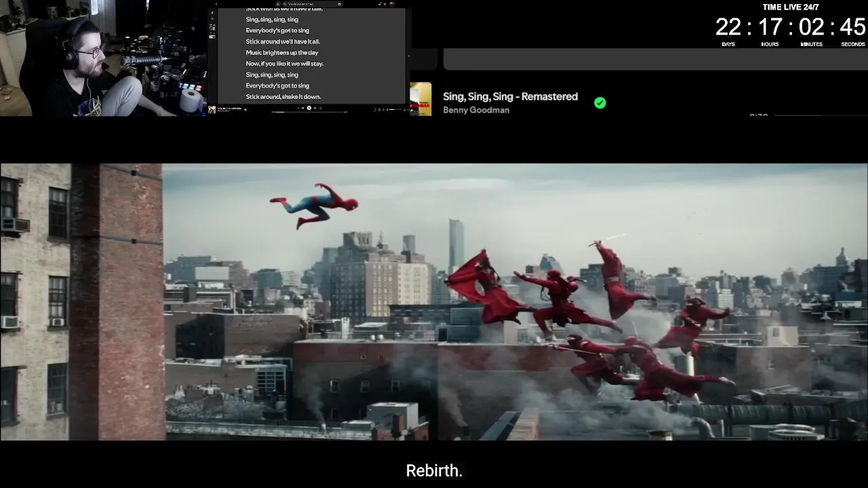
Task: Select lyric line "Music brightens up the day"
Action: [x=282, y=52]
